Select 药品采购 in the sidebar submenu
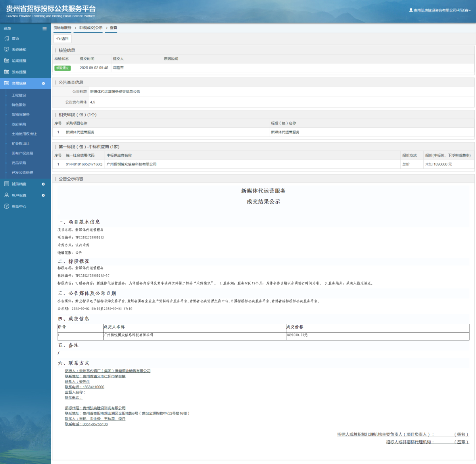Image resolution: width=476 pixels, height=464 pixels. [19, 163]
